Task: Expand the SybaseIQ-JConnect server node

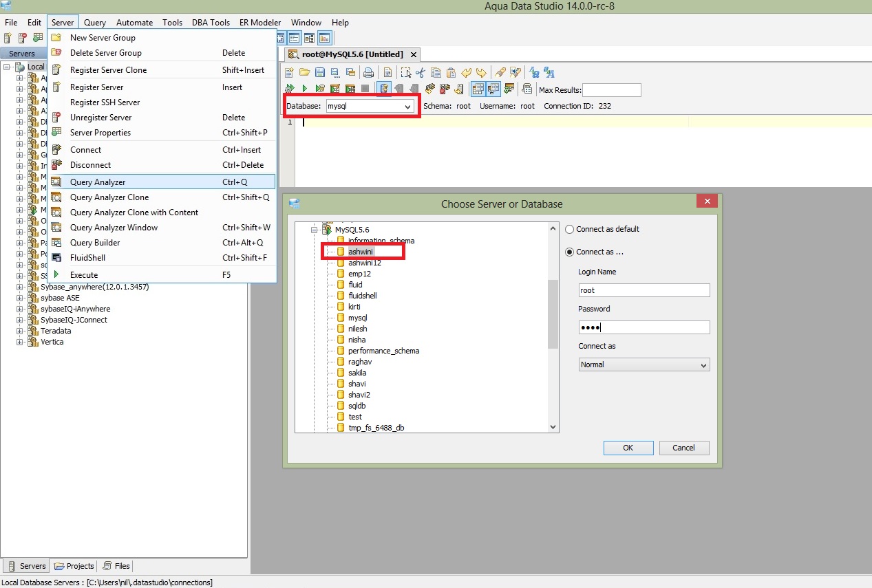Action: click(20, 320)
